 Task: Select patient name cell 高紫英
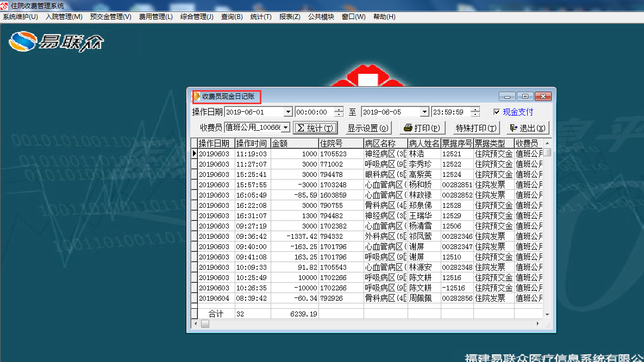click(424, 174)
